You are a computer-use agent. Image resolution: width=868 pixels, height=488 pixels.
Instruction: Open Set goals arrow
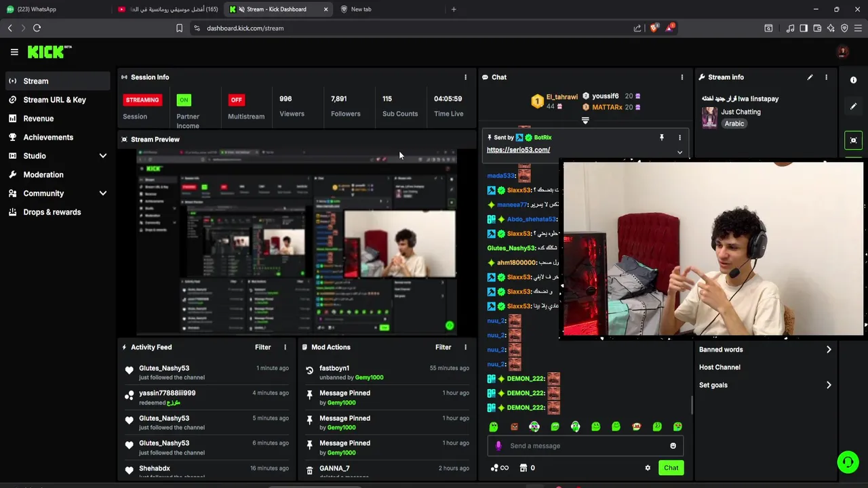click(x=828, y=385)
